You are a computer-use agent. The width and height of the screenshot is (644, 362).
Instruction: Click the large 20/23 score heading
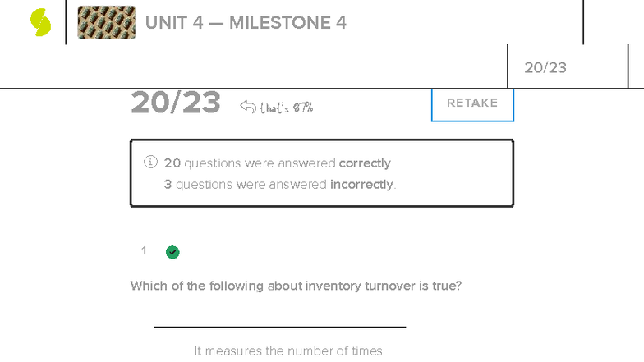[176, 103]
